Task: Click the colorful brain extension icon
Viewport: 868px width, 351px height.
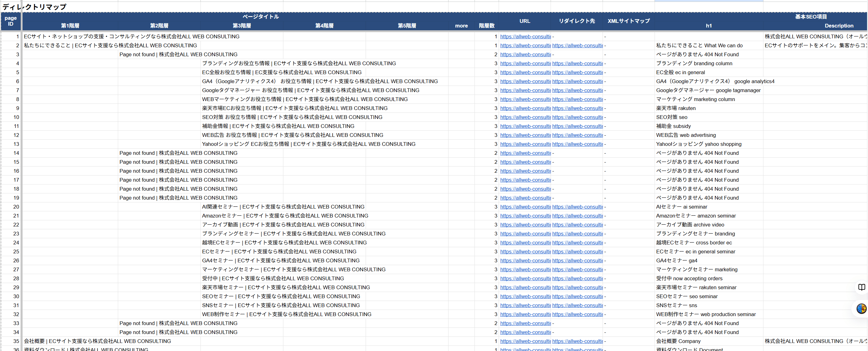Action: click(861, 308)
